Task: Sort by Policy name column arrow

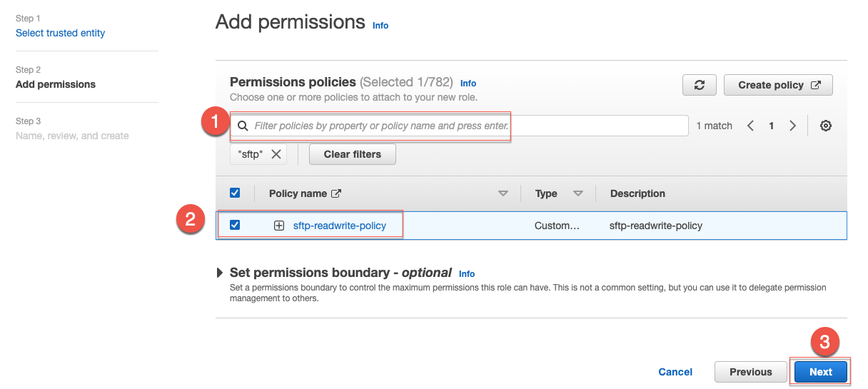Action: [503, 193]
